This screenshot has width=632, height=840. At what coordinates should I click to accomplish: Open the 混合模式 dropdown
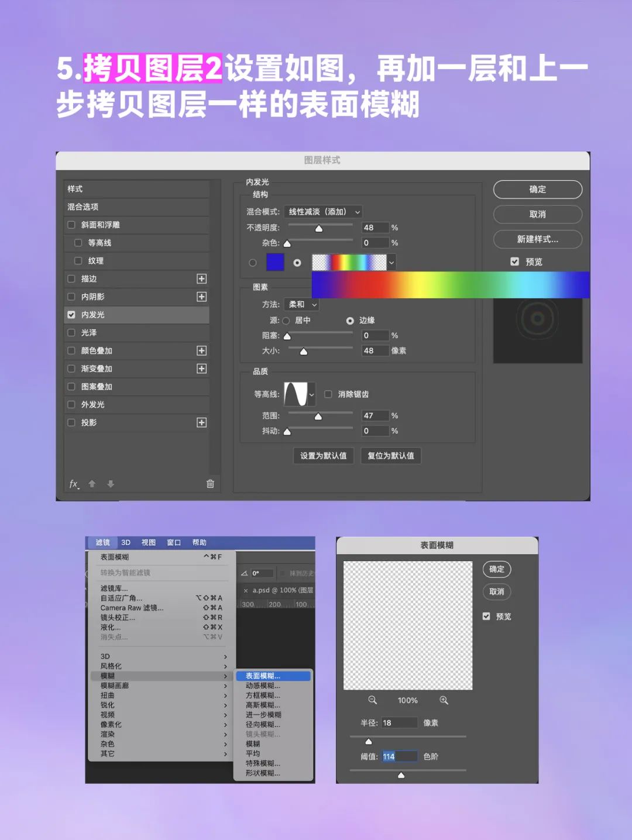click(323, 212)
